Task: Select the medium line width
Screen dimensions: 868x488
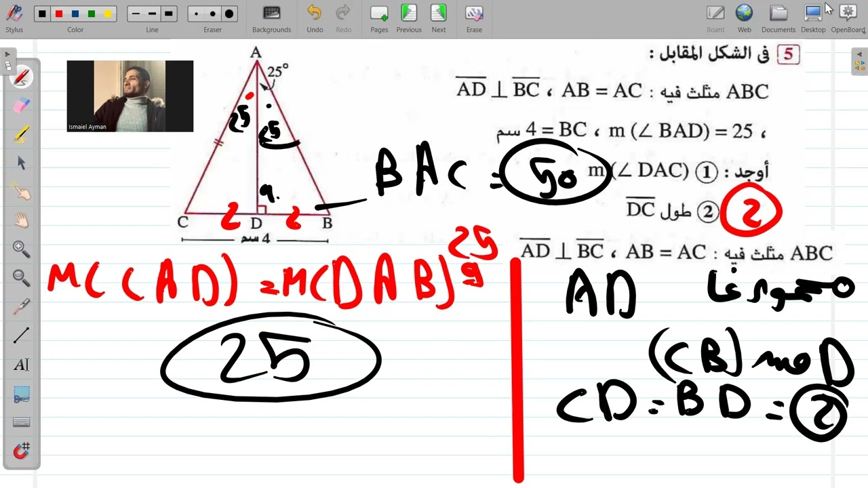Action: 153,14
